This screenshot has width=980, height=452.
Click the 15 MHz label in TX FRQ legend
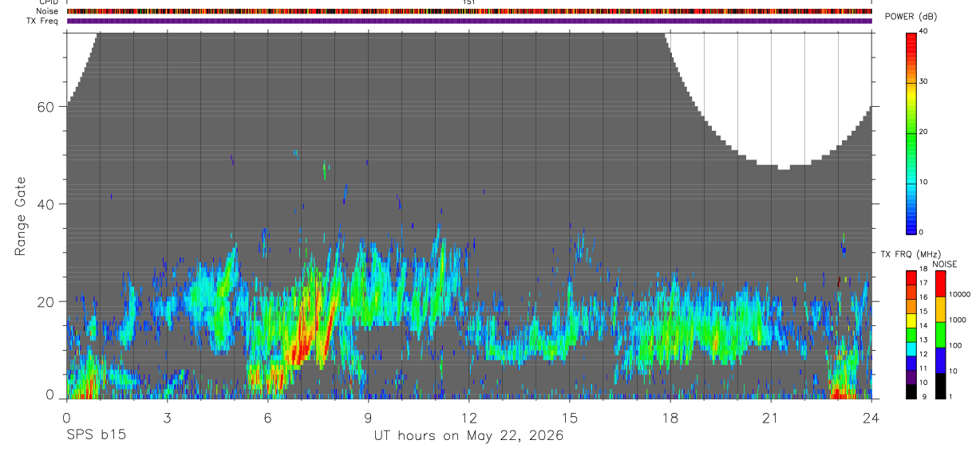tap(923, 311)
